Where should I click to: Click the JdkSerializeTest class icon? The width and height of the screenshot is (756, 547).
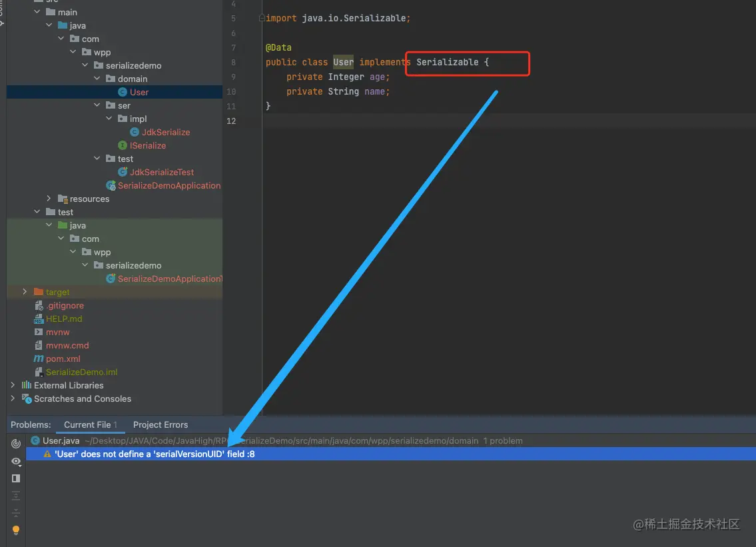[123, 172]
